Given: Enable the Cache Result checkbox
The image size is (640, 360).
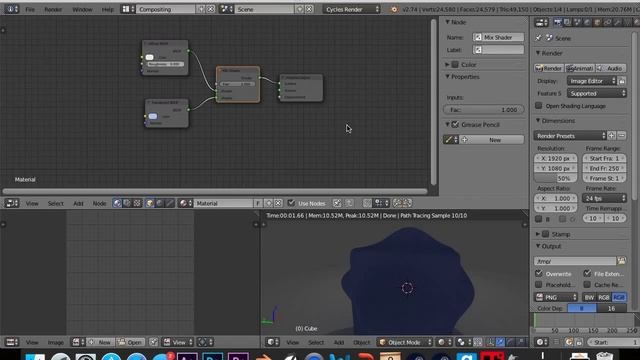Looking at the screenshot, I should click(587, 284).
